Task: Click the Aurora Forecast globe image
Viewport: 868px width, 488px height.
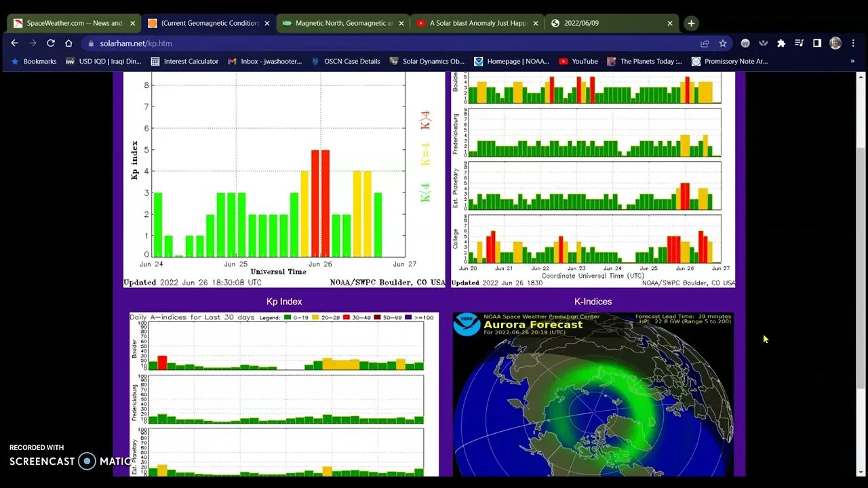Action: 593,394
